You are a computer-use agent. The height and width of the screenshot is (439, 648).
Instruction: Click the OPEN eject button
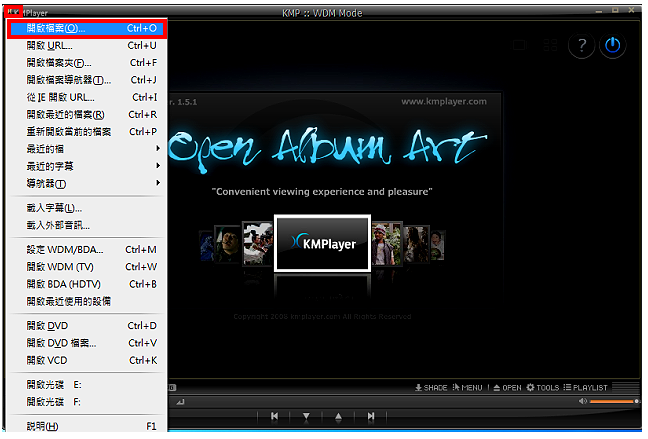tap(507, 387)
